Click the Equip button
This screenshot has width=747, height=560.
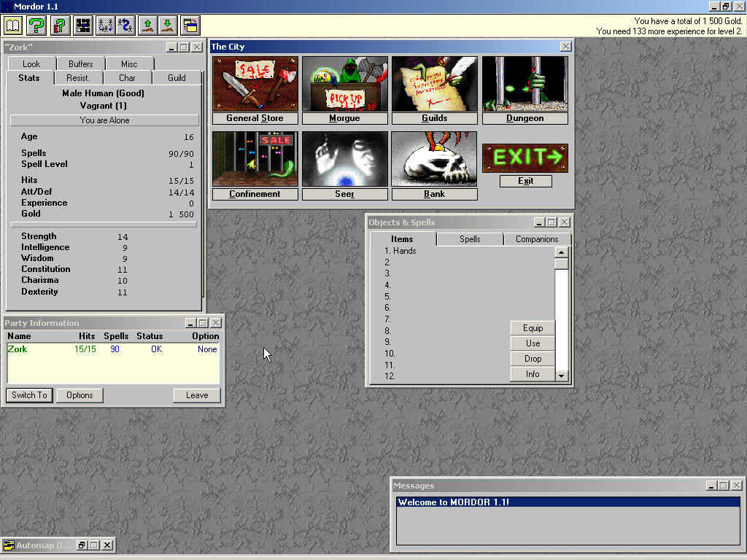click(x=533, y=328)
